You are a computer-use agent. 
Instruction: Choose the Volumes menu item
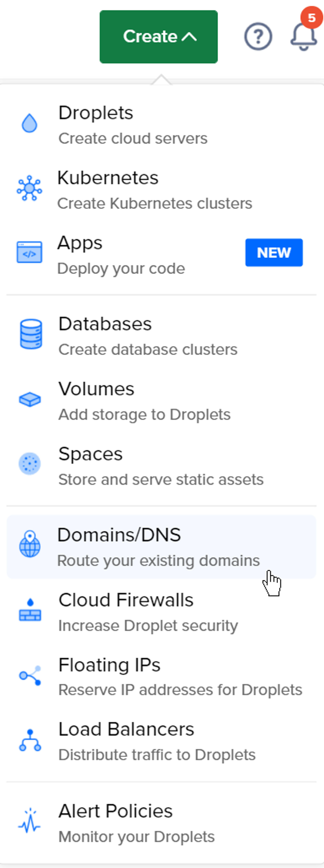pos(161,401)
